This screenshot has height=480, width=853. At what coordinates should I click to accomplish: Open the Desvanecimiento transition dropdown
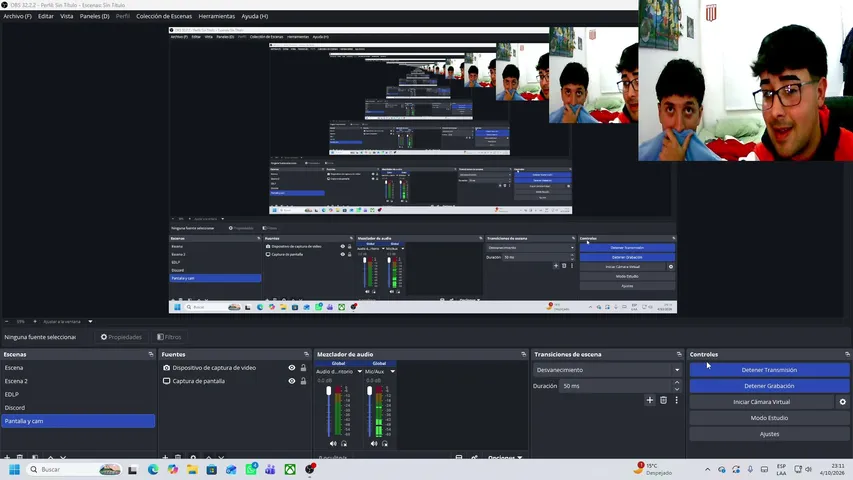[608, 370]
